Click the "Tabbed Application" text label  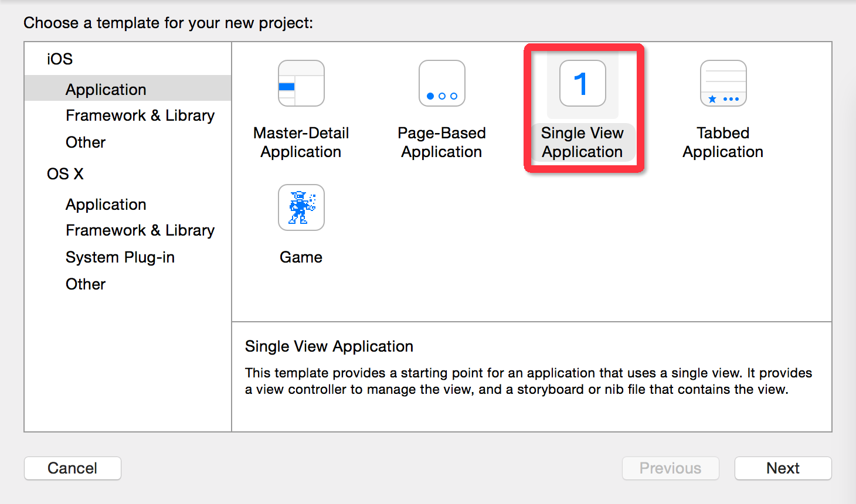(723, 142)
